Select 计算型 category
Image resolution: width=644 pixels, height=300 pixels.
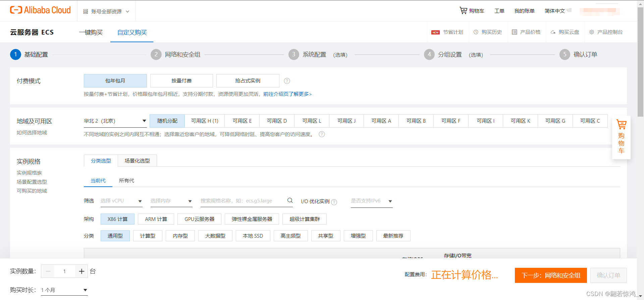click(148, 236)
